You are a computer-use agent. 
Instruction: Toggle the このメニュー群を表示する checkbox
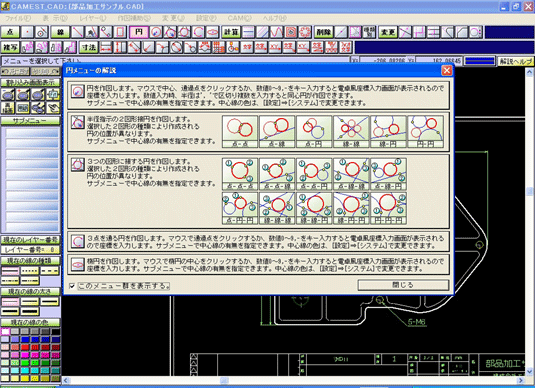click(x=72, y=286)
